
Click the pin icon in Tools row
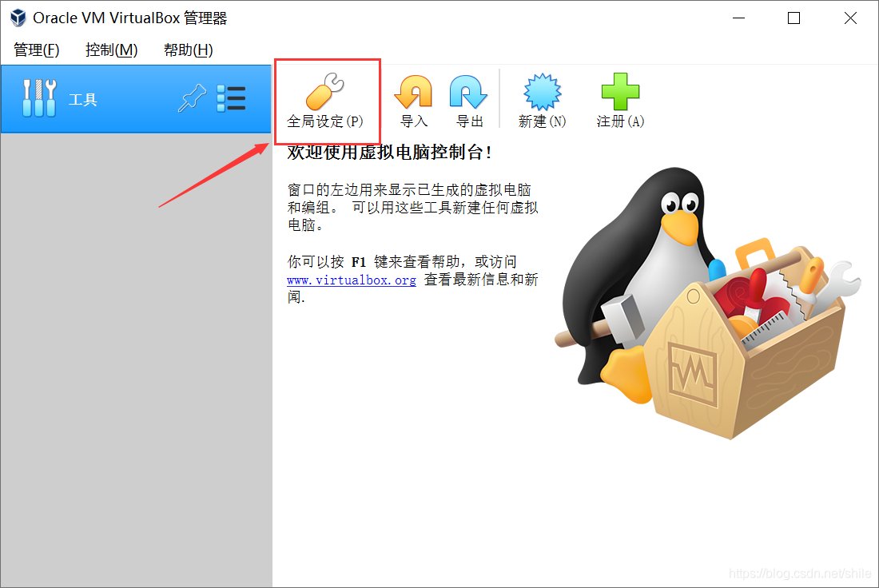tap(193, 98)
